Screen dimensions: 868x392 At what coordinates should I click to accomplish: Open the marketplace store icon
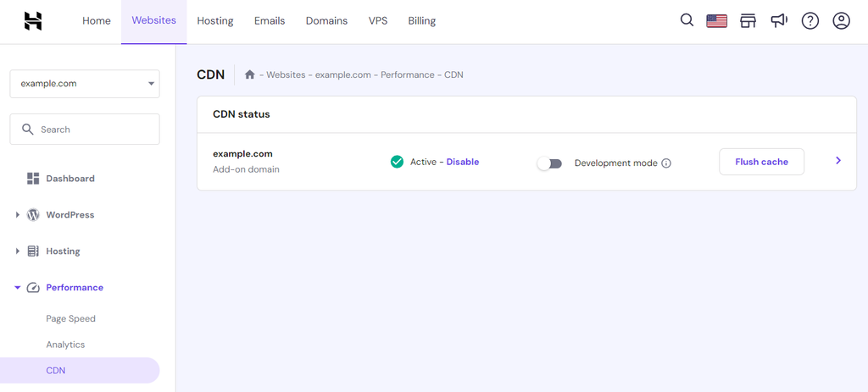[748, 21]
